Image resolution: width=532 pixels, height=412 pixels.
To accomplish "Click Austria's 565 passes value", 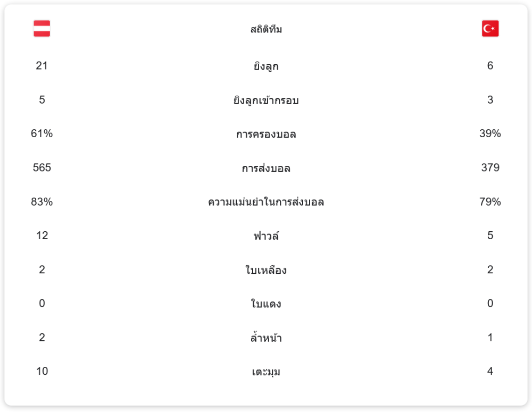I will point(42,168).
